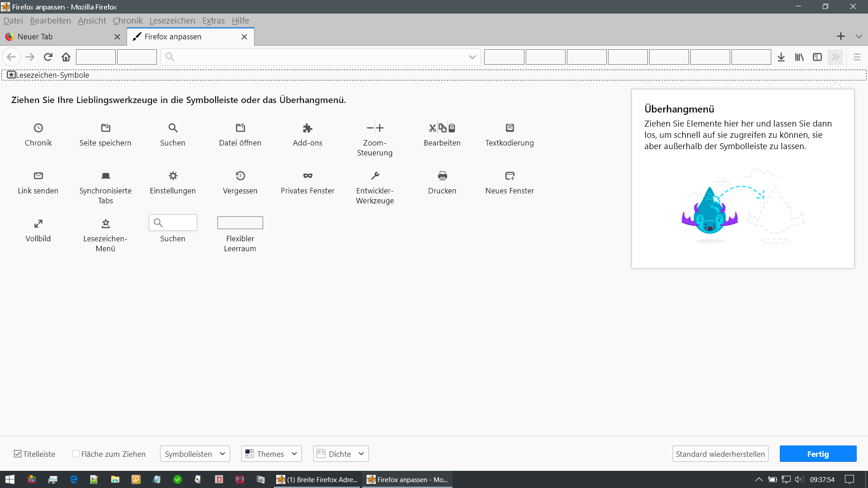
Task: Click the Privates Fenster mask icon
Action: (x=307, y=176)
